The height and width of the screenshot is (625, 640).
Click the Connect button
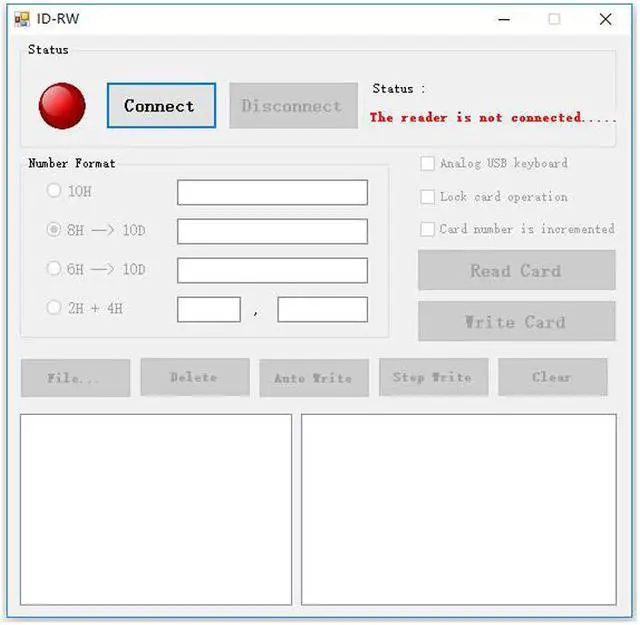pos(161,106)
